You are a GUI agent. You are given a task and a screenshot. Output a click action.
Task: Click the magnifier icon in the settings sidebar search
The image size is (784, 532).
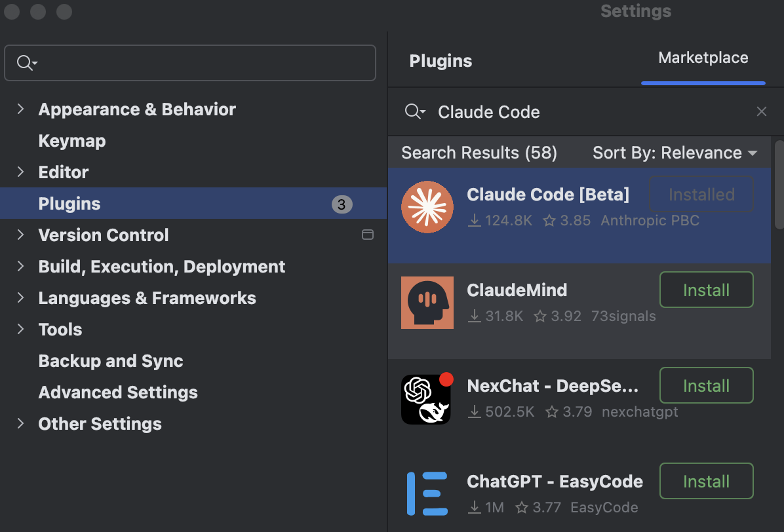[x=25, y=62]
